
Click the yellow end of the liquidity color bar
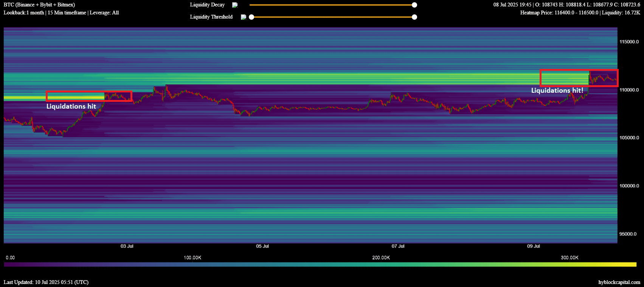[x=632, y=264]
